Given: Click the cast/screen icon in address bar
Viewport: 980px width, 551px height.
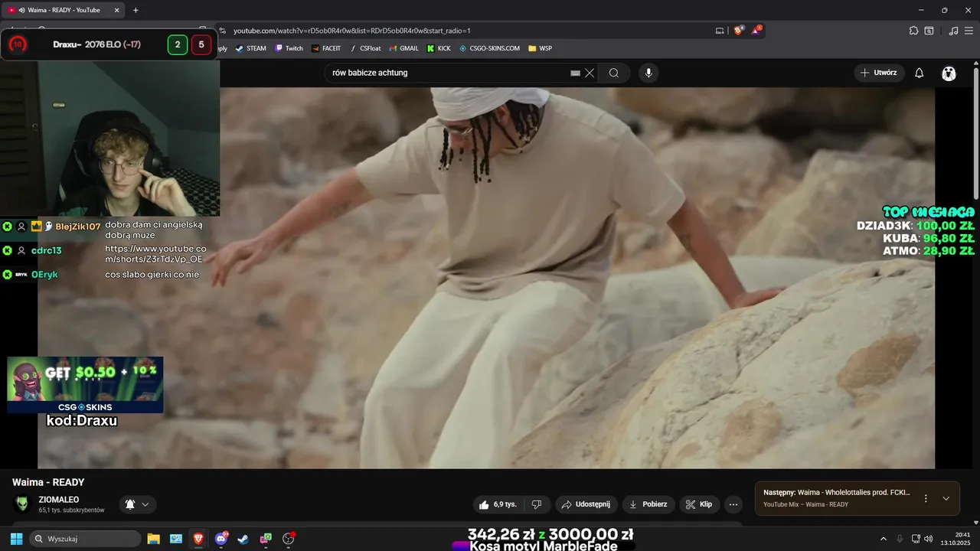Looking at the screenshot, I should coord(720,31).
